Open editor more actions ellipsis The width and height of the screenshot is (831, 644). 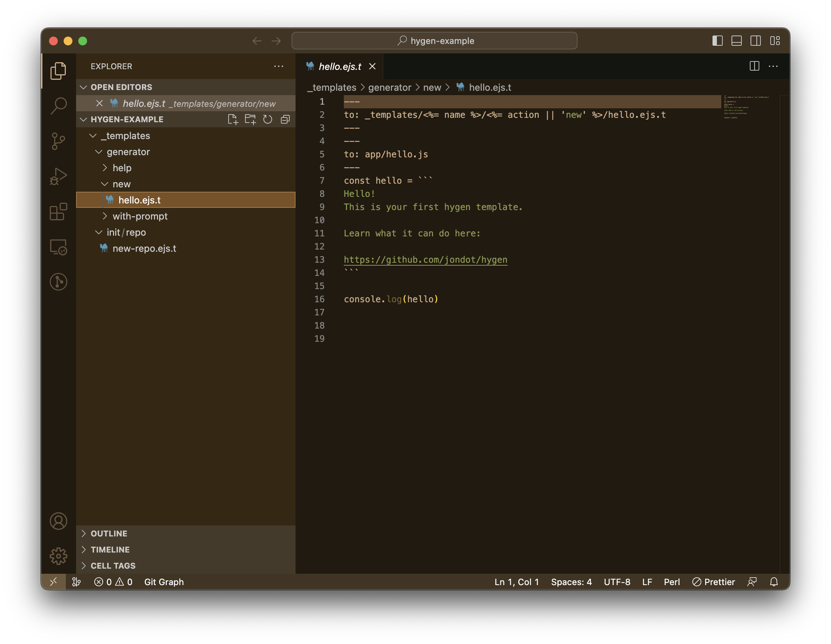coord(773,66)
